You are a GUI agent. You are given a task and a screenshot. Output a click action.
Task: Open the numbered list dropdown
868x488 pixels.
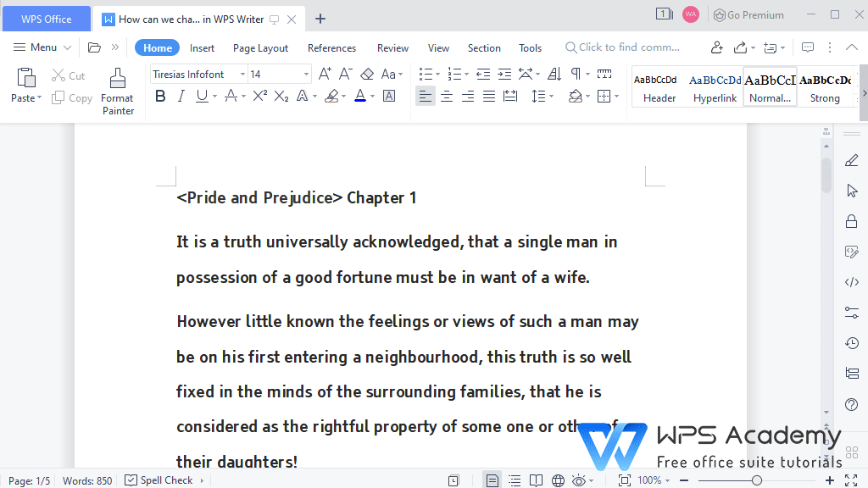tap(467, 75)
